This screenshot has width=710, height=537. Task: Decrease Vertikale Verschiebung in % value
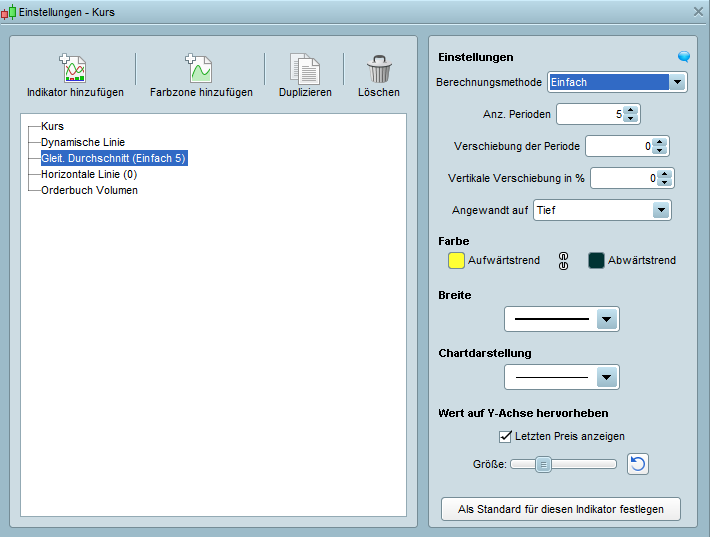click(665, 183)
